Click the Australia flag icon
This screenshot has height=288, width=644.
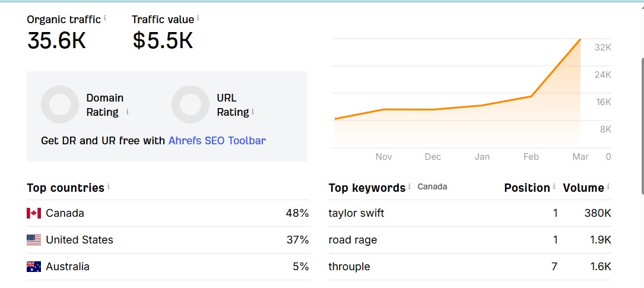(34, 267)
